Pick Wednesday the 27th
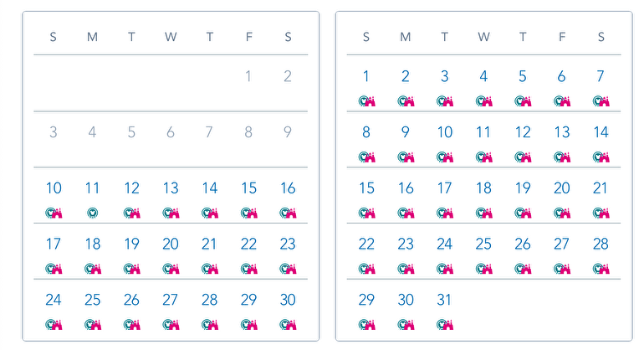Viewport: 644px width, 350px height. pyautogui.click(x=171, y=300)
